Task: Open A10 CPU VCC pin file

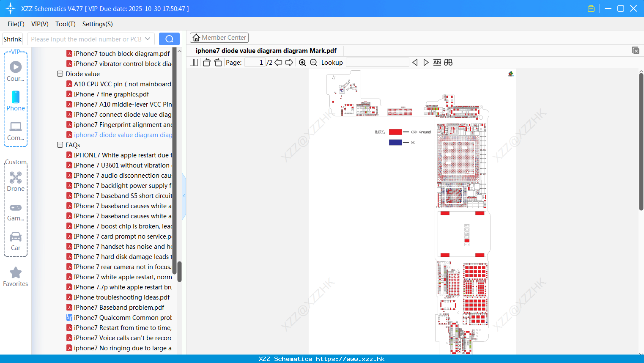Action: click(x=118, y=84)
